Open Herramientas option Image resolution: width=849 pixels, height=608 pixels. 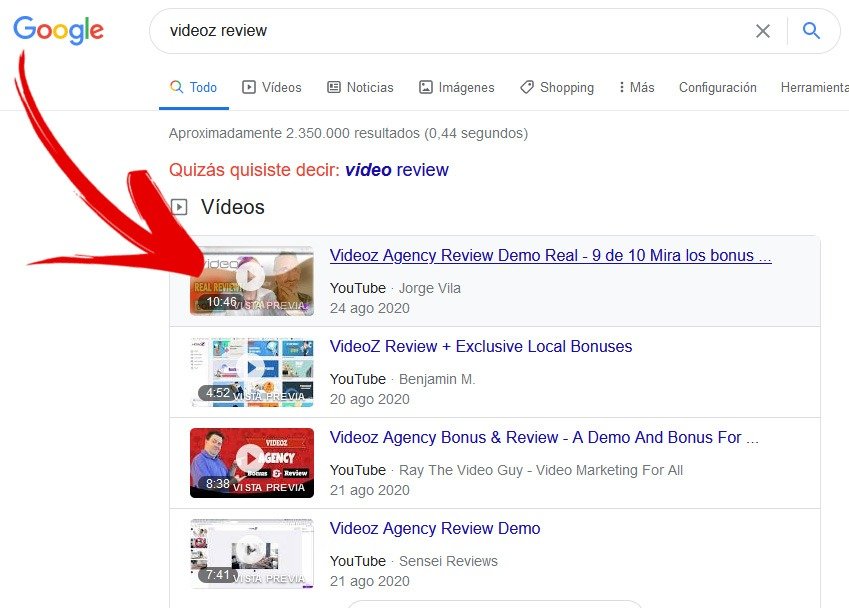(x=814, y=87)
